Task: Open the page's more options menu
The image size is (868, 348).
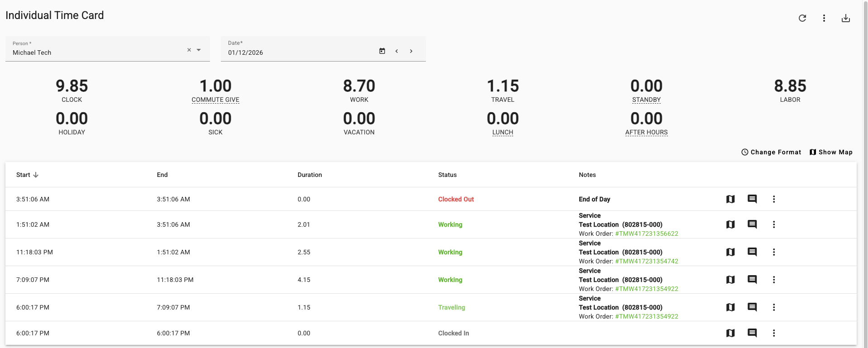Action: pos(824,18)
